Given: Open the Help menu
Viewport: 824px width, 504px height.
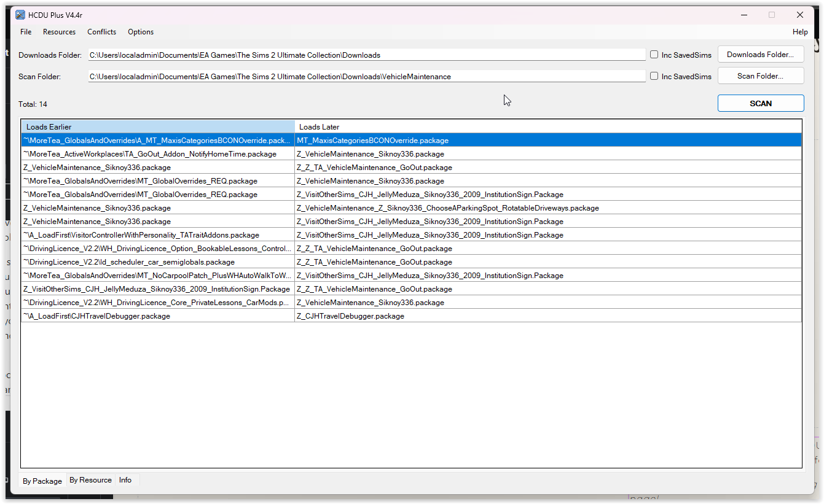Looking at the screenshot, I should point(800,32).
